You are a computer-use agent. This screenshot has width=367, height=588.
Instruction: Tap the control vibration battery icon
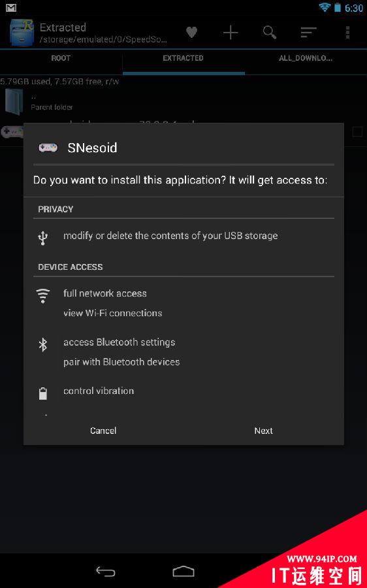(43, 394)
